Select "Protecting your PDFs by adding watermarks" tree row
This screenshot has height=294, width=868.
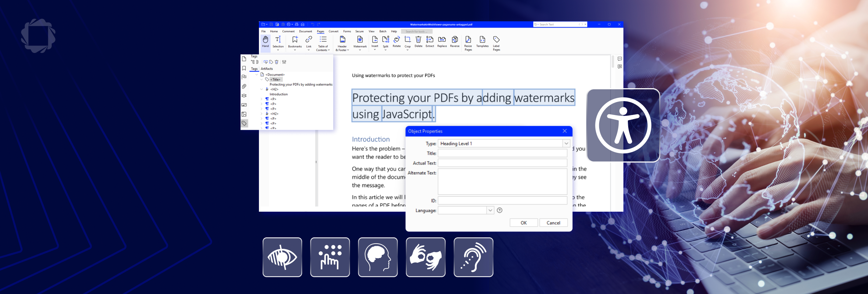point(301,85)
